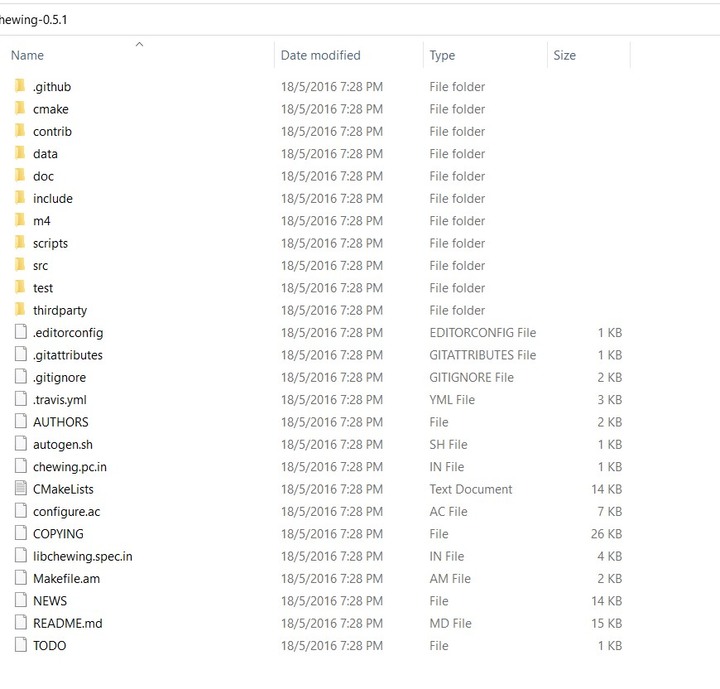Select the .editorconfig file name
The width and height of the screenshot is (720, 689).
click(68, 333)
